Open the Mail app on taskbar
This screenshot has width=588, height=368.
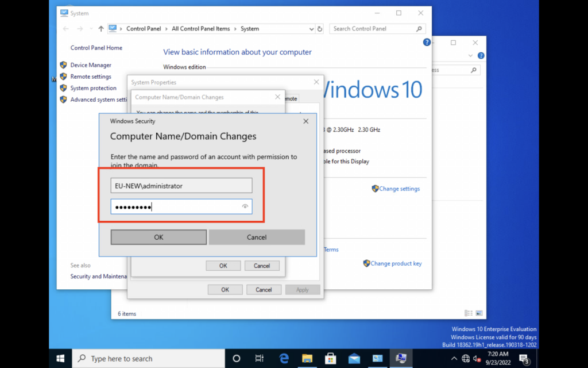coord(354,358)
